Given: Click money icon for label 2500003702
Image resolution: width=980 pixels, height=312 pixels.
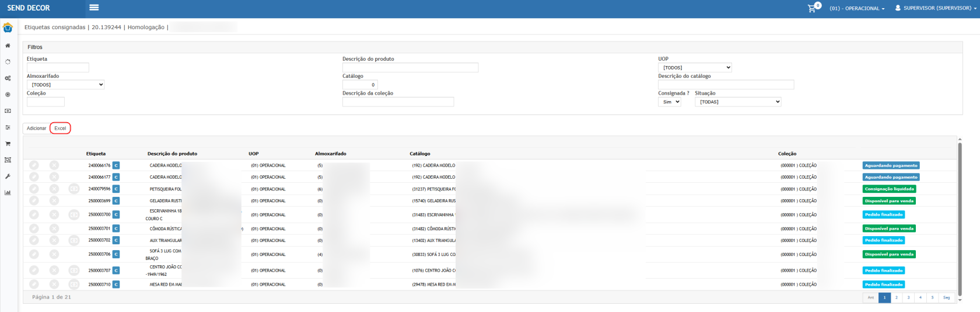Looking at the screenshot, I should pos(74,240).
